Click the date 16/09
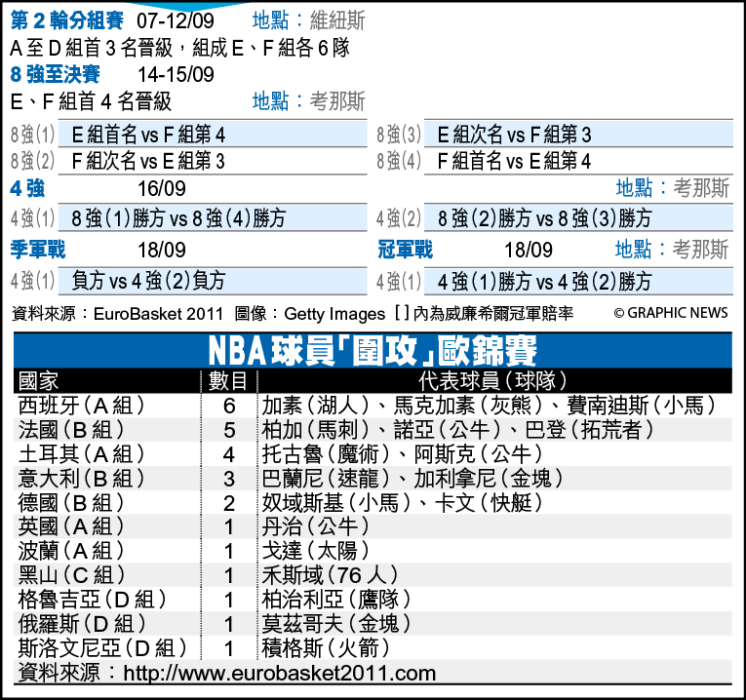The width and height of the screenshot is (746, 700). pos(162,188)
